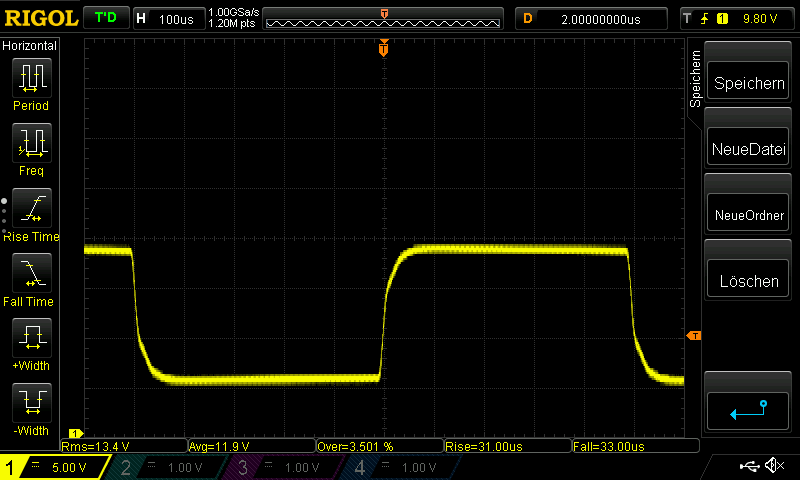The height and width of the screenshot is (480, 800).
Task: Select the -Width measurement icon
Action: click(31, 403)
